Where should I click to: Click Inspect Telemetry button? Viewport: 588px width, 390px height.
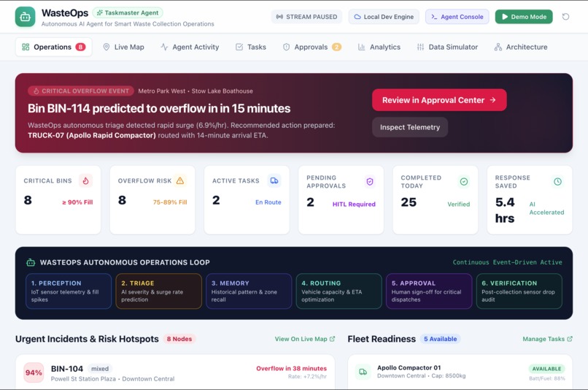(410, 127)
